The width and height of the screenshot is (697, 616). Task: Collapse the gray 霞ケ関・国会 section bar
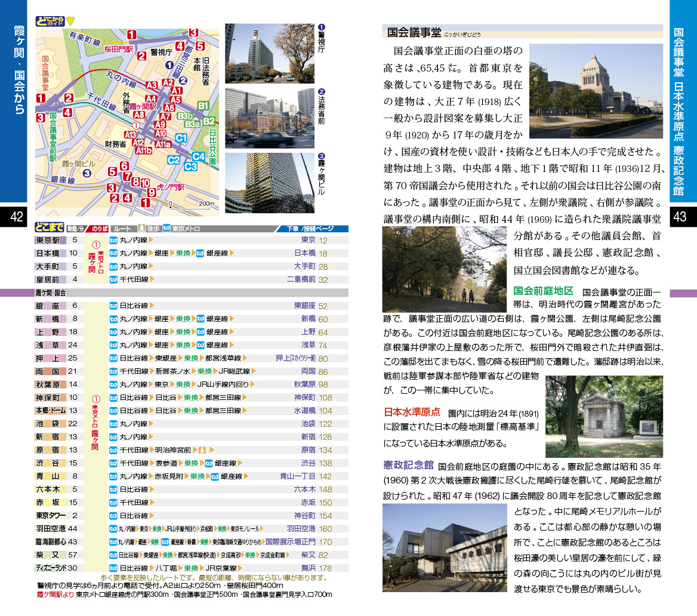(x=191, y=293)
